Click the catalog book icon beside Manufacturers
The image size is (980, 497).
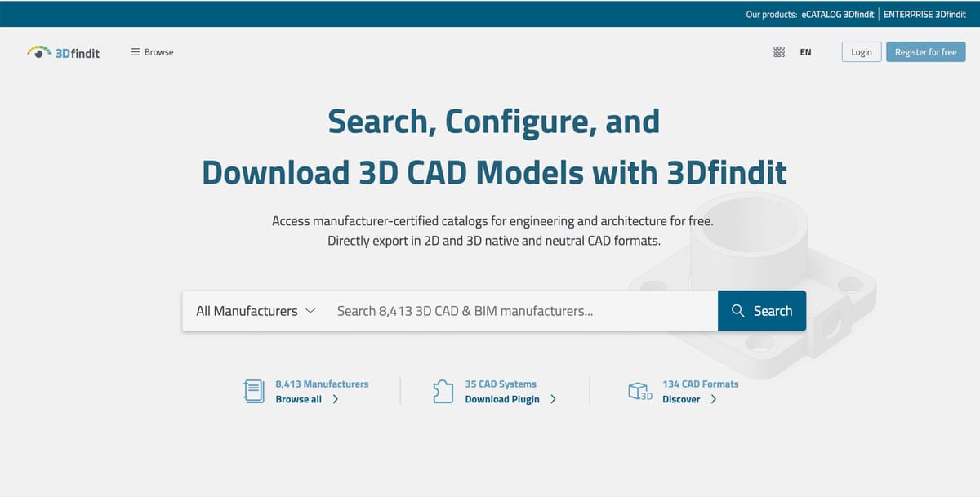(x=254, y=391)
